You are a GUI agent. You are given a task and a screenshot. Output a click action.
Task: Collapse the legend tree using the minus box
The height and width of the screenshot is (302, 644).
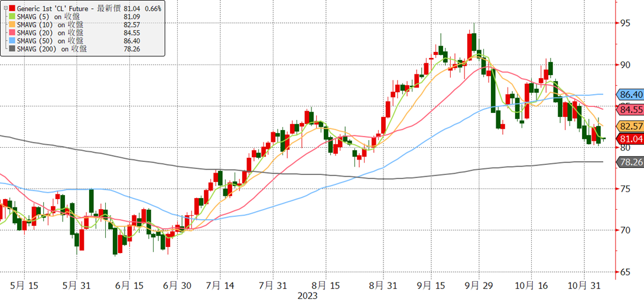[x=5, y=9]
